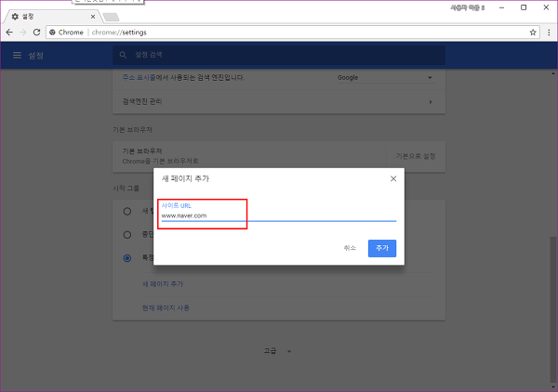Select the third startup radio button
This screenshot has height=392, width=558.
tap(127, 258)
